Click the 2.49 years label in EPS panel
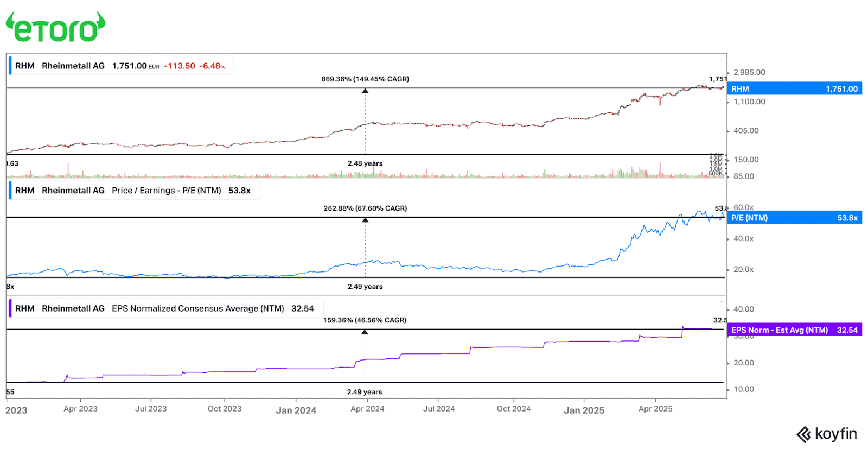868x449 pixels. [x=365, y=392]
